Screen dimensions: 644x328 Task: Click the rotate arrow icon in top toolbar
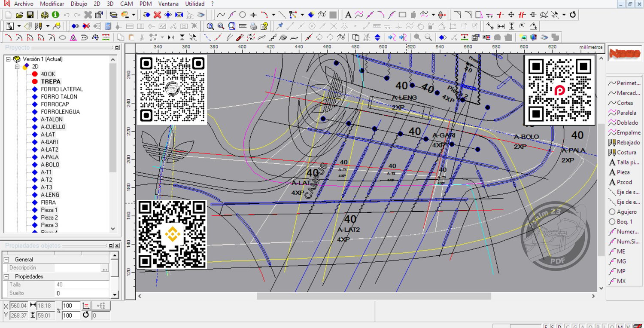click(x=572, y=15)
